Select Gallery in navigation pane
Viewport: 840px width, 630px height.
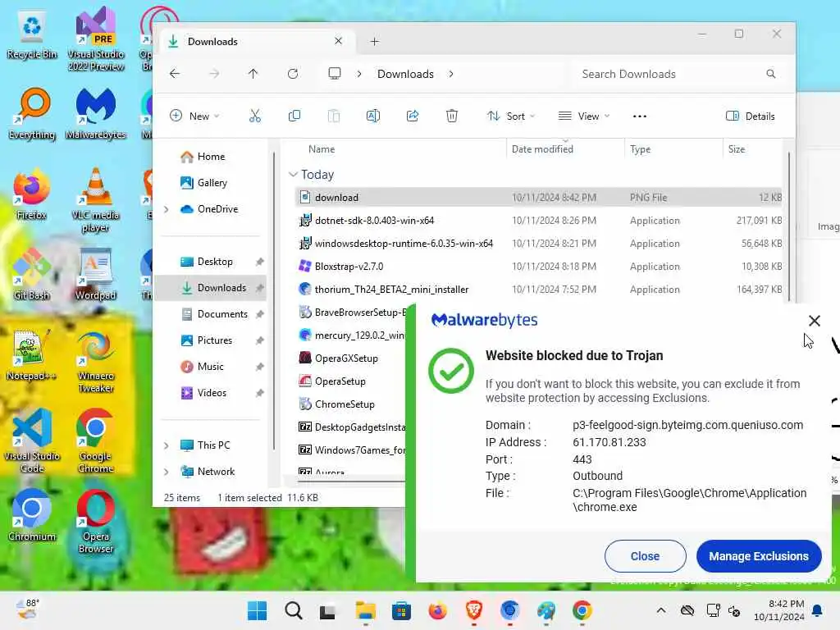coord(212,183)
